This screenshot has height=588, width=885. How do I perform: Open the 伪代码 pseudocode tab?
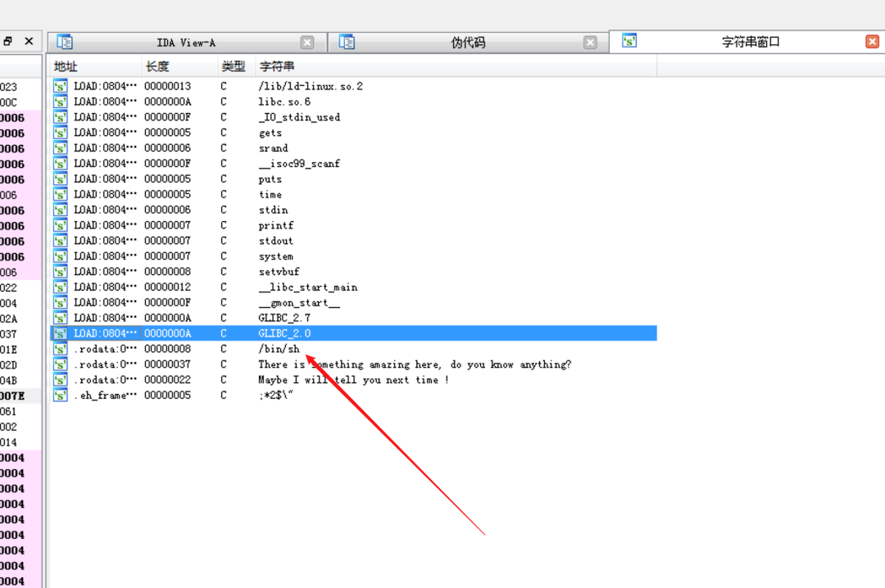tap(468, 43)
